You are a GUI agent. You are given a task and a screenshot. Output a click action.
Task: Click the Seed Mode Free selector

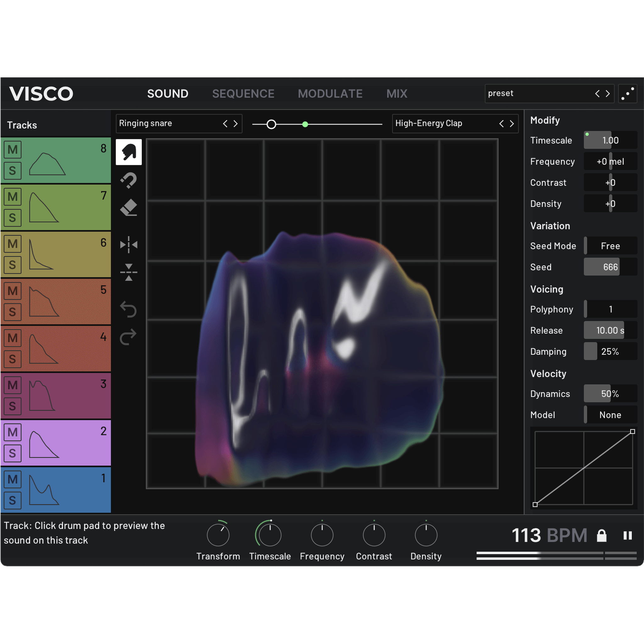coord(610,246)
